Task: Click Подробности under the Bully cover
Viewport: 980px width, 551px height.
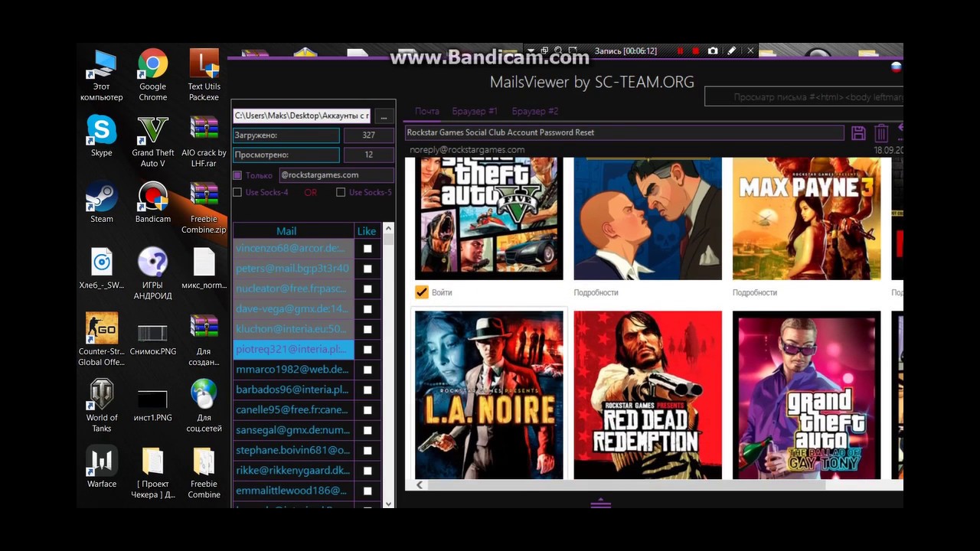Action: click(x=596, y=292)
